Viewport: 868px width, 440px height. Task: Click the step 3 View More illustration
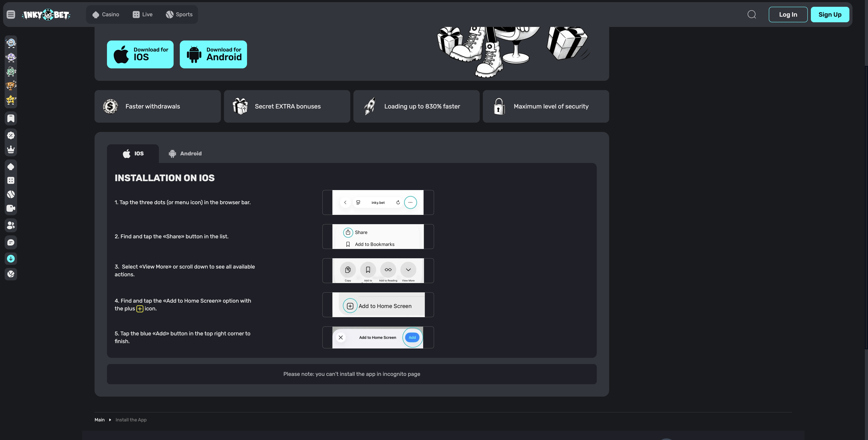pyautogui.click(x=378, y=270)
